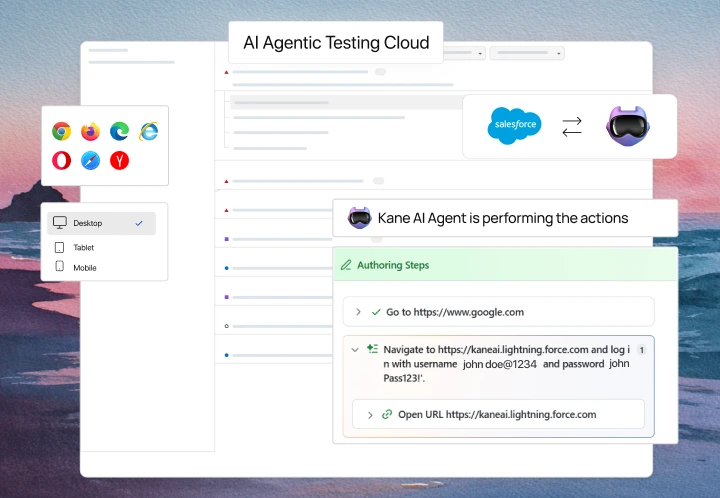Click the desktop monitor icon
Image resolution: width=720 pixels, height=498 pixels.
click(x=60, y=223)
